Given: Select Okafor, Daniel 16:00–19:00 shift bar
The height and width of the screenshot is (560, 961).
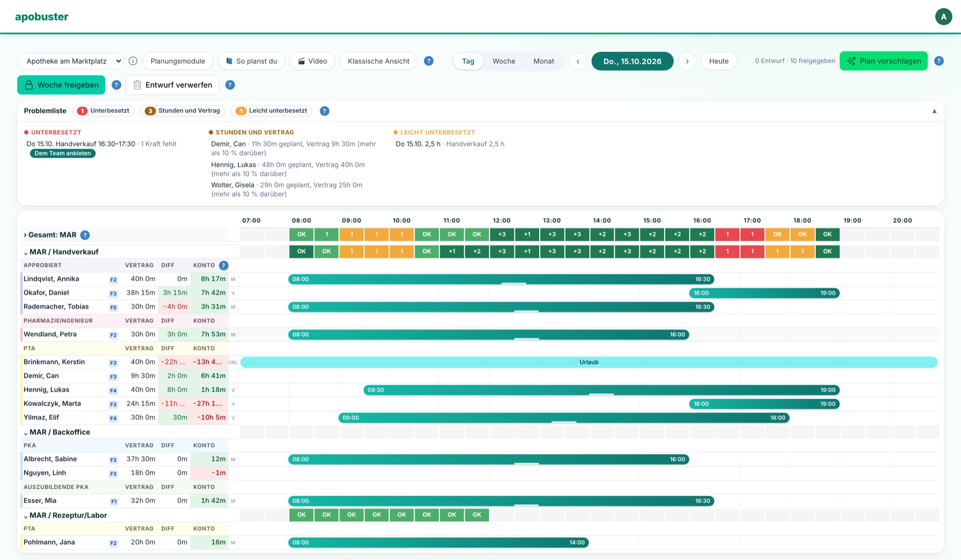Looking at the screenshot, I should pyautogui.click(x=764, y=293).
